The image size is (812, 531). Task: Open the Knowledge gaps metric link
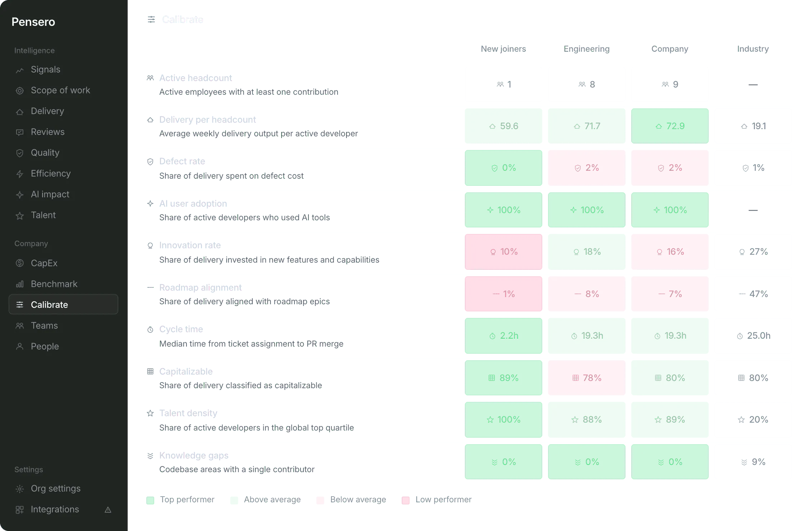point(194,455)
